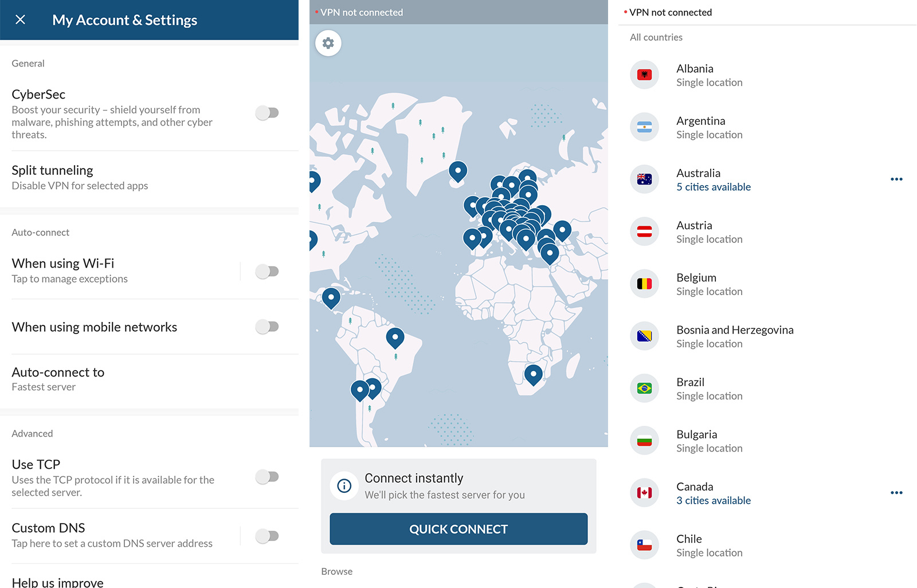The image size is (917, 588).
Task: Select the Austria flag icon
Action: click(645, 232)
